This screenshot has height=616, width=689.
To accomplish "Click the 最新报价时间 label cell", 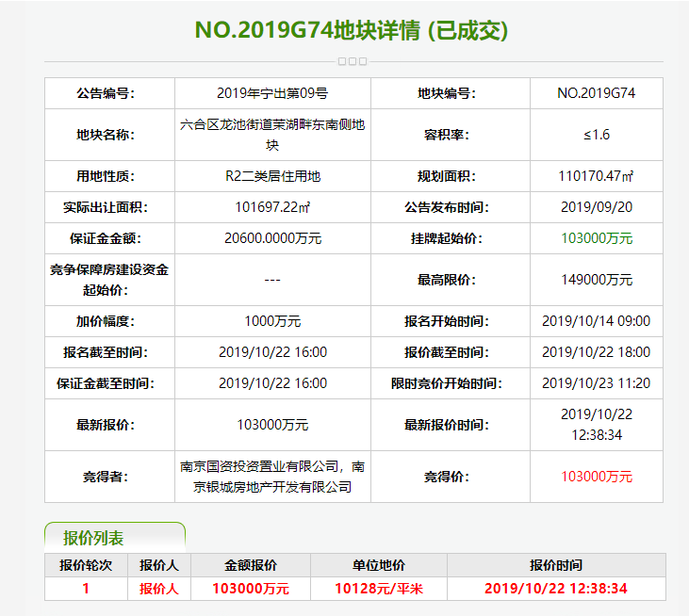I will click(451, 425).
